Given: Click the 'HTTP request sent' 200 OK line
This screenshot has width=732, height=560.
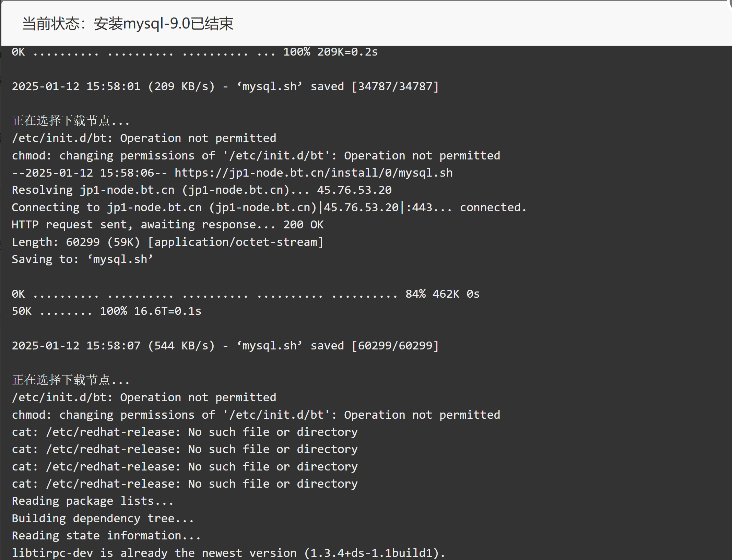Looking at the screenshot, I should coord(168,225).
